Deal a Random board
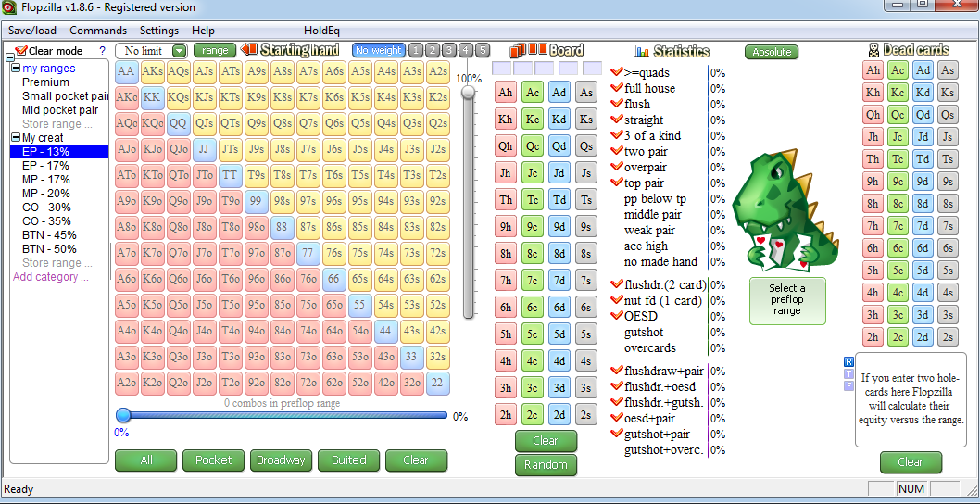 pyautogui.click(x=546, y=464)
